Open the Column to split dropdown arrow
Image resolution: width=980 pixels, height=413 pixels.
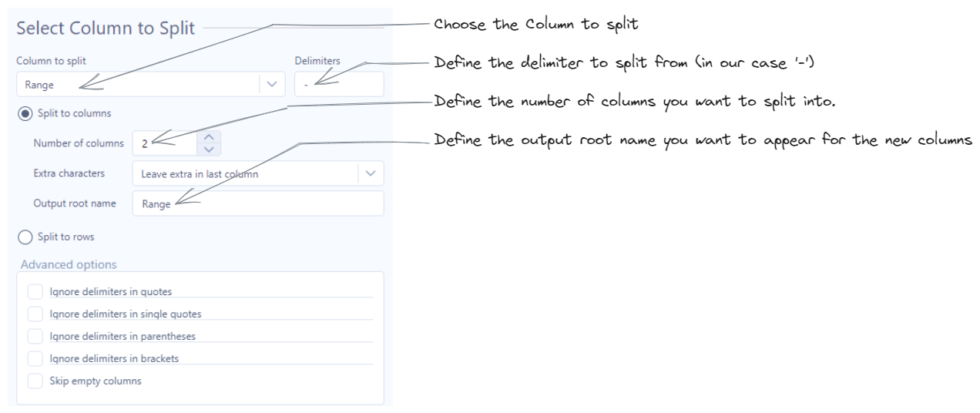(271, 84)
